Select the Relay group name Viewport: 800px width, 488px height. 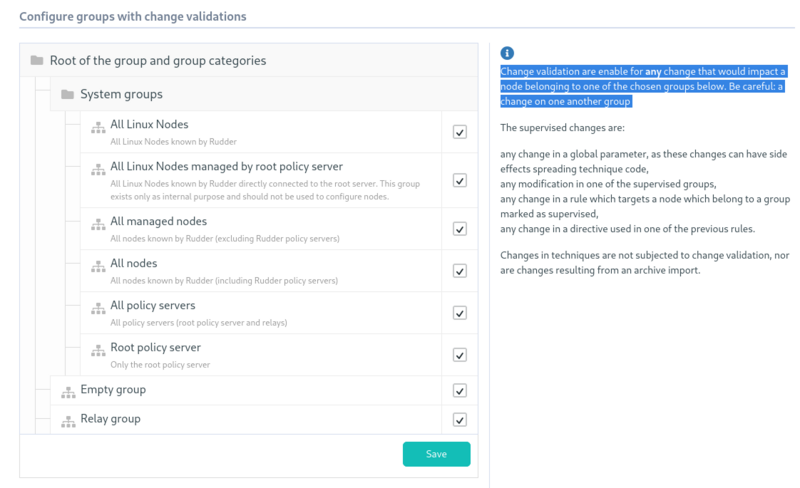(x=110, y=419)
